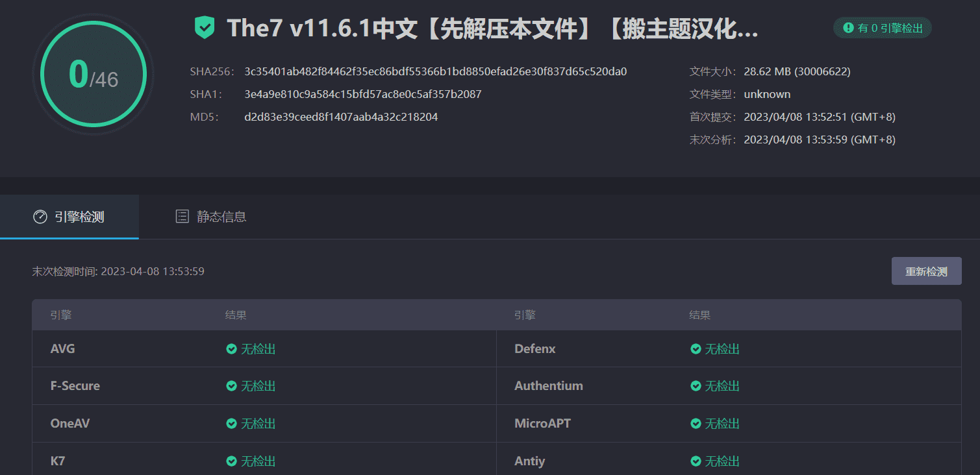Screen dimensions: 980x475
Task: Click the OneAV engine name
Action: coord(70,424)
